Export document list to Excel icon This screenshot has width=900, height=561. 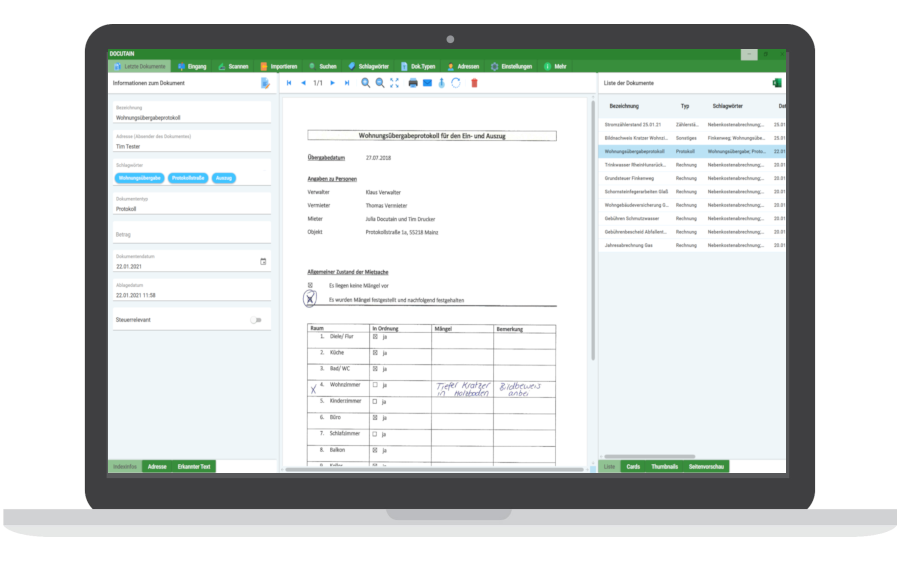[x=777, y=83]
